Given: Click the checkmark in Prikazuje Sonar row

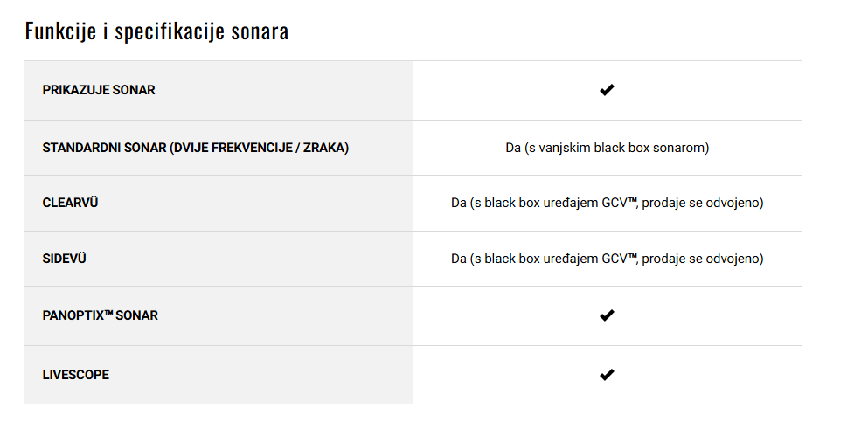Looking at the screenshot, I should [607, 90].
